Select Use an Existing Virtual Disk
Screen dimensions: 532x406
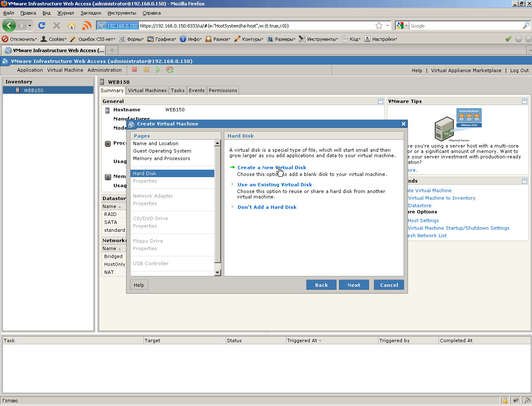[275, 185]
